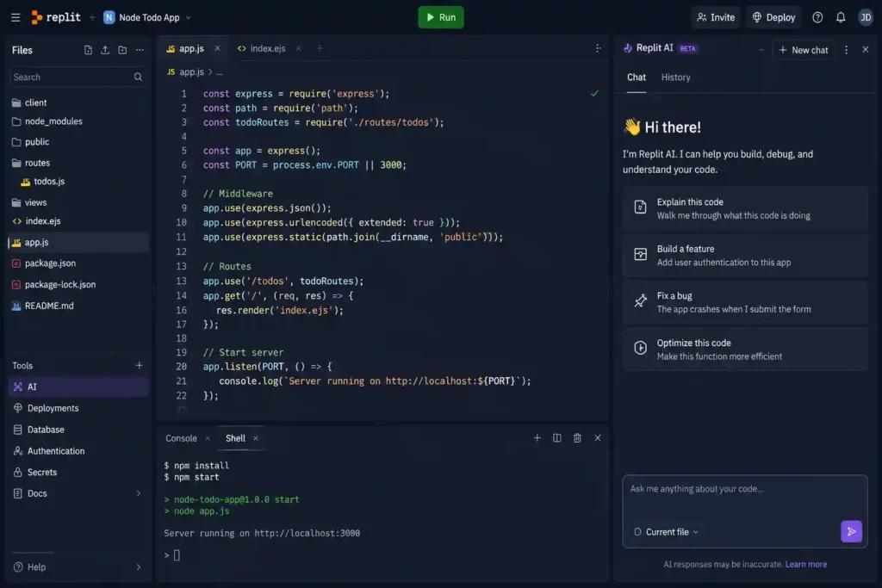Add a new editor tab

(320, 48)
